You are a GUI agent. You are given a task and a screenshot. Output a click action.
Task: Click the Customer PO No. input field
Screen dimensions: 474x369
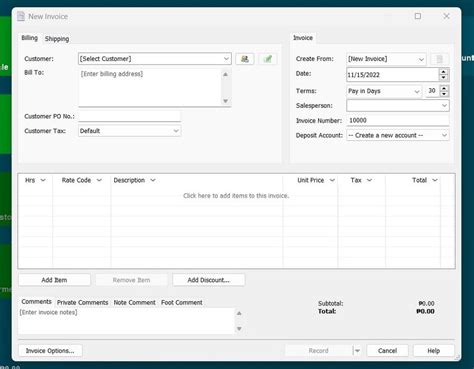129,116
